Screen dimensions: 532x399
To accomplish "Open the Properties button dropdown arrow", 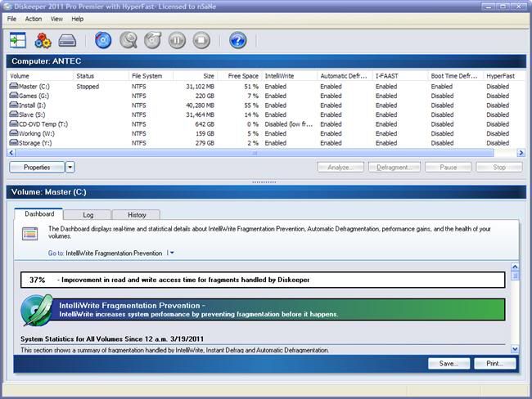I will 70,167.
